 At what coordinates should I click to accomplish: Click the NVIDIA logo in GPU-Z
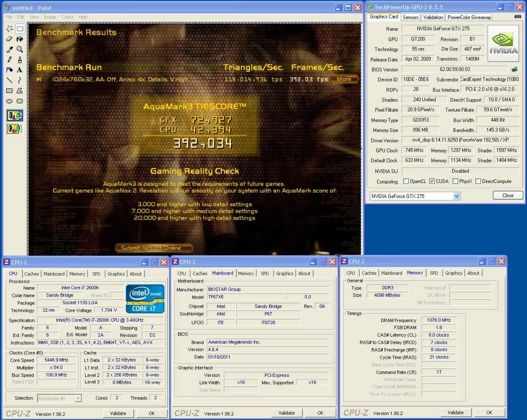[x=503, y=43]
